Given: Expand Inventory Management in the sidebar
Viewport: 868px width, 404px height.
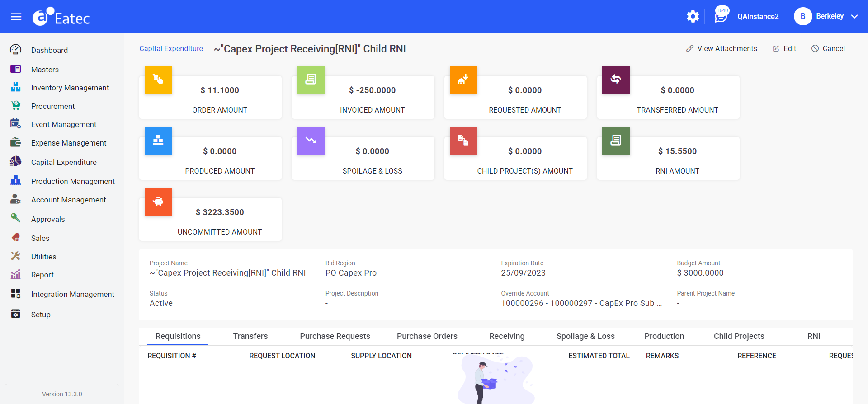Looking at the screenshot, I should 70,88.
